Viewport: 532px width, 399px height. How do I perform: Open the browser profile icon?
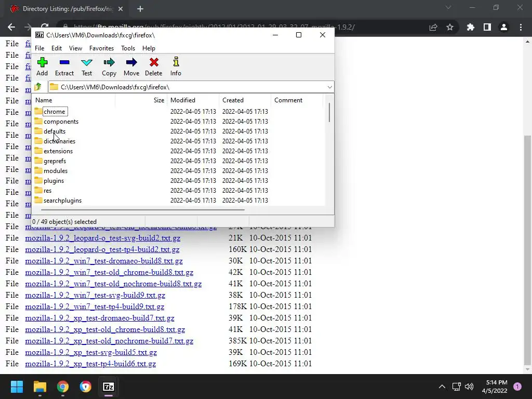pos(504,27)
